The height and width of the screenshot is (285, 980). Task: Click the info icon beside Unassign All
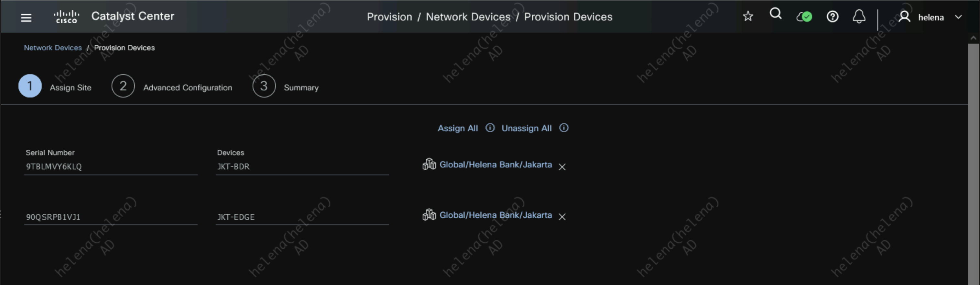pyautogui.click(x=564, y=128)
